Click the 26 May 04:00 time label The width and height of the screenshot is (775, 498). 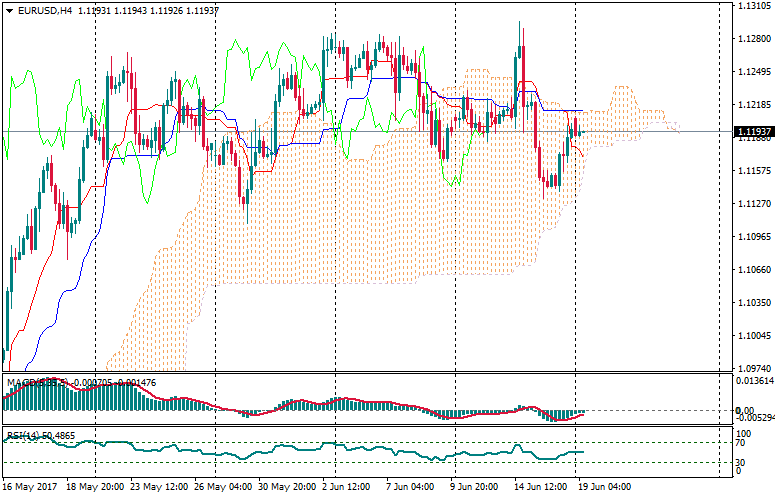225,487
